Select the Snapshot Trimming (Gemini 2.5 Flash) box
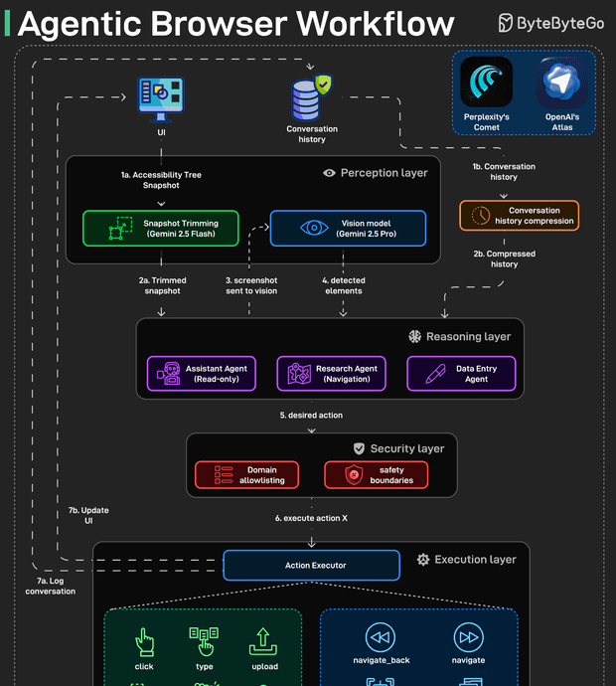This screenshot has height=686, width=616. point(160,229)
